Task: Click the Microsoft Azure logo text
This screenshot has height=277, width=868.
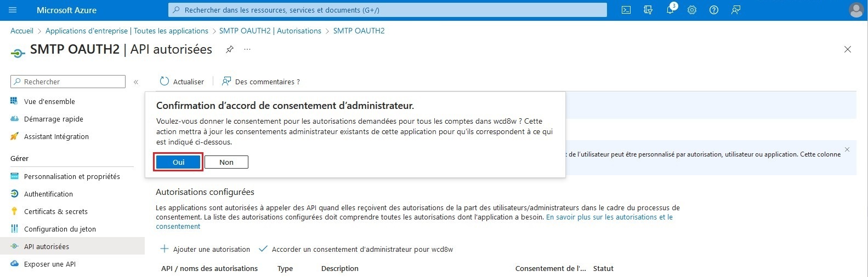Action: tap(66, 10)
